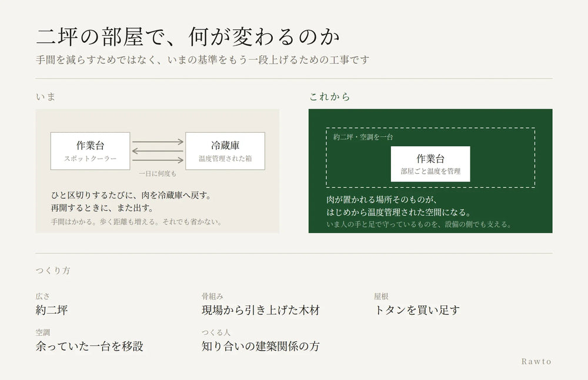
Task: Click the note starting with いま人の手と足で守っている
Action: tap(419, 224)
